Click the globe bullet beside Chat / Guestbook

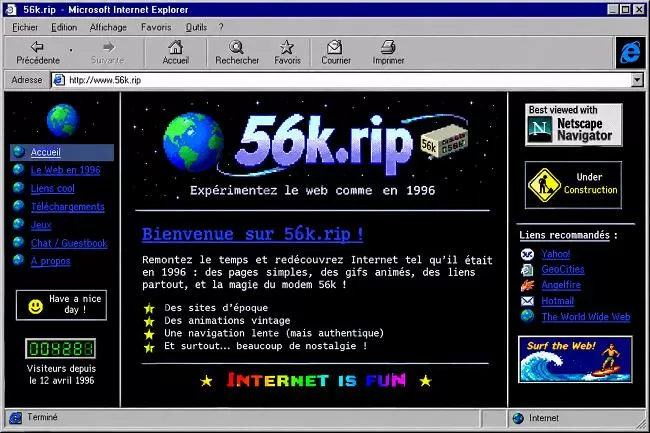tap(19, 242)
